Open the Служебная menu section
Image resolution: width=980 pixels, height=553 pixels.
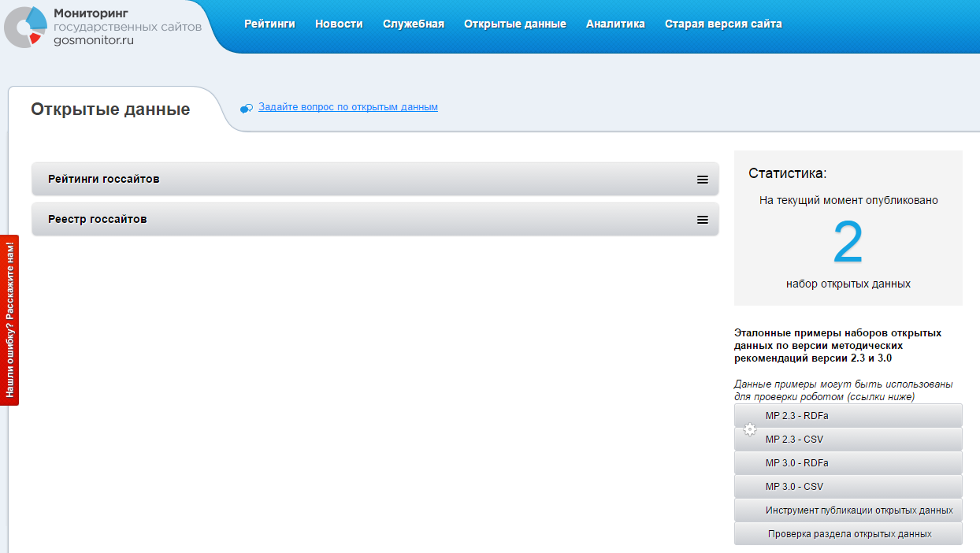click(414, 24)
